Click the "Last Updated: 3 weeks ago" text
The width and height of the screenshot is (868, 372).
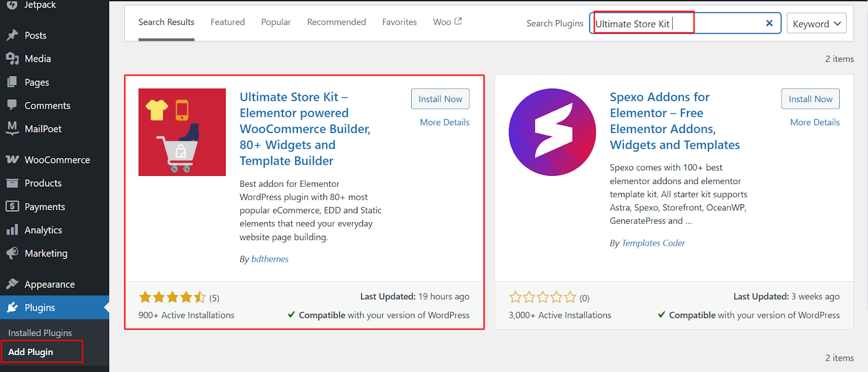(x=787, y=297)
